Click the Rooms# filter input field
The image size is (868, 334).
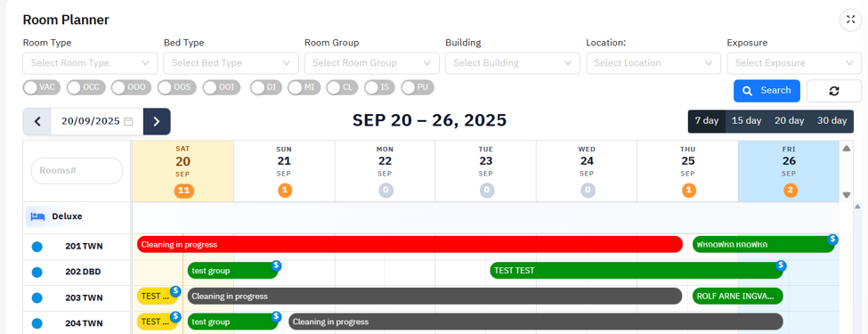77,171
